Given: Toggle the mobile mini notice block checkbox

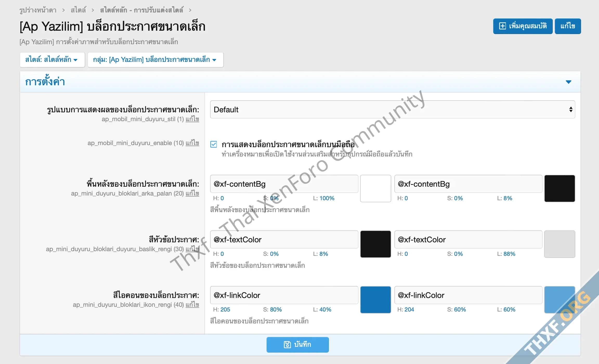Looking at the screenshot, I should [x=214, y=144].
